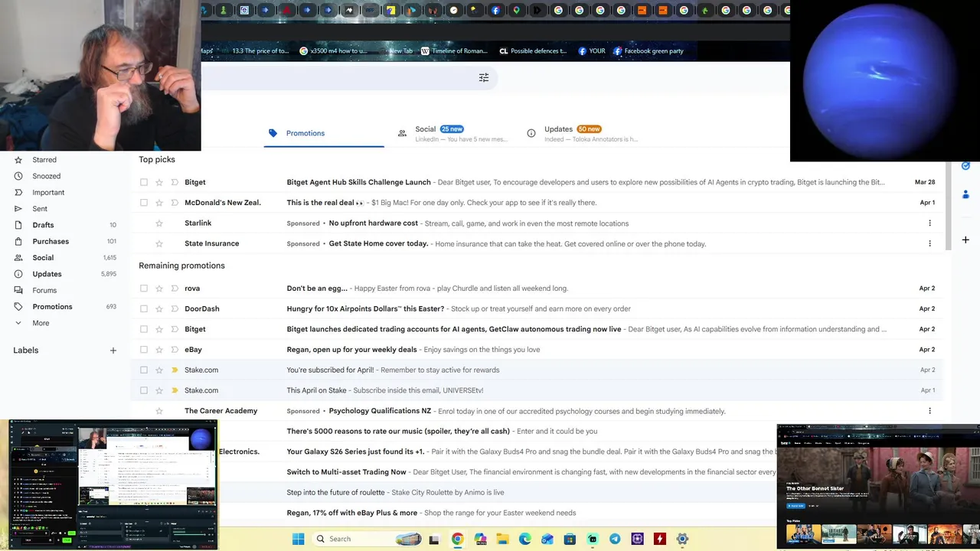Select checkbox for Bitget trading accounts email

click(x=144, y=329)
